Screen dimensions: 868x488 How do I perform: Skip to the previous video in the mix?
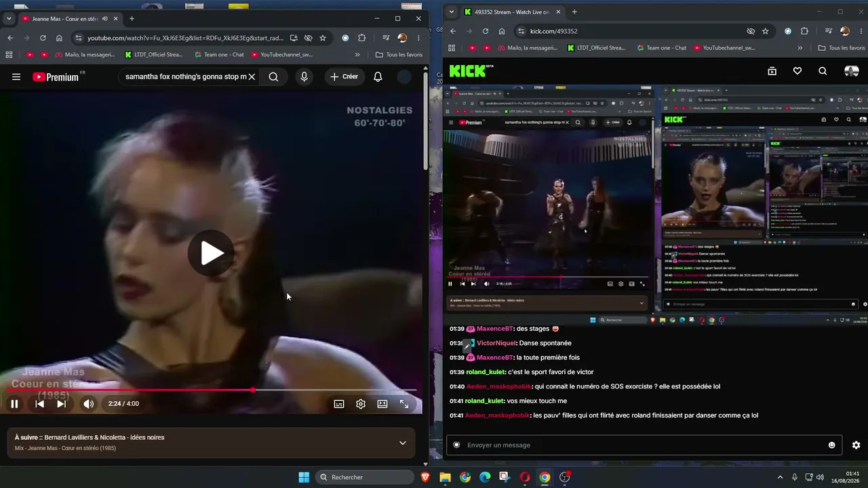coord(39,404)
